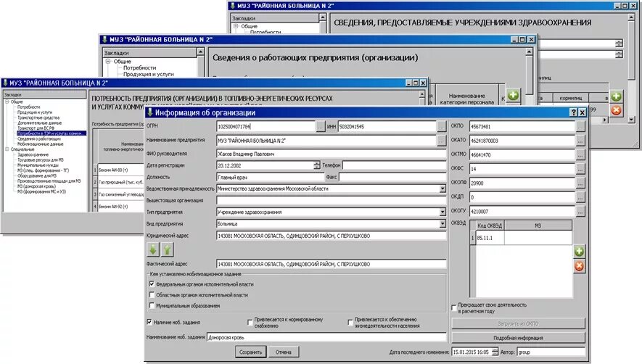Screen dimensions: 642x364
Task: Open the ОКОПФ lookup ellipsis button
Action: coord(580,183)
